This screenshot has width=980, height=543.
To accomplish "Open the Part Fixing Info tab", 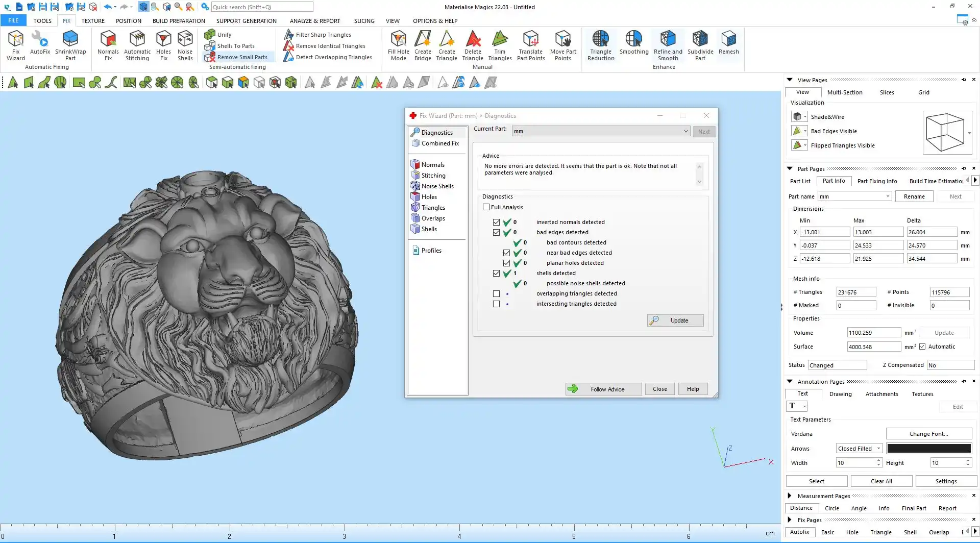I will [877, 181].
